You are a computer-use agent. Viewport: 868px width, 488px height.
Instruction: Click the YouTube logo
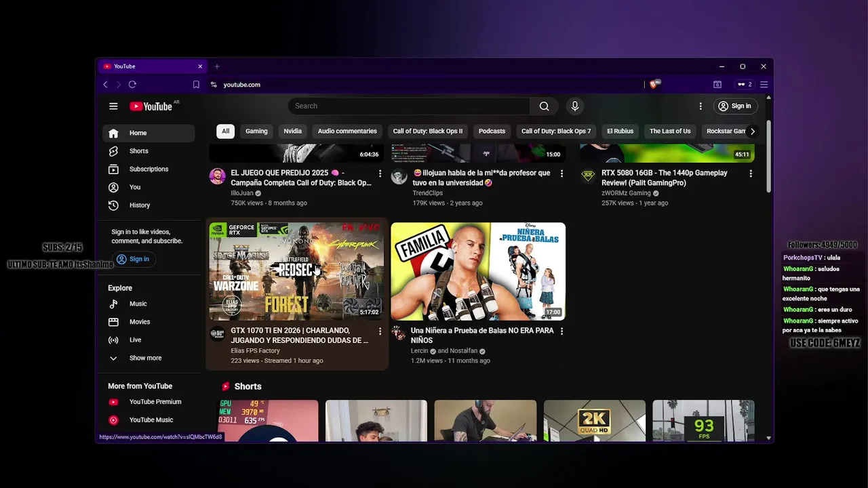click(x=151, y=106)
